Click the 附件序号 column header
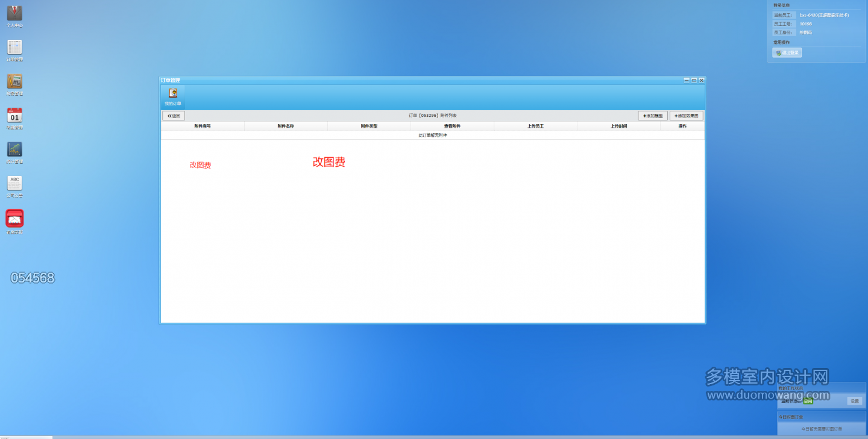This screenshot has width=868, height=439. [x=203, y=126]
